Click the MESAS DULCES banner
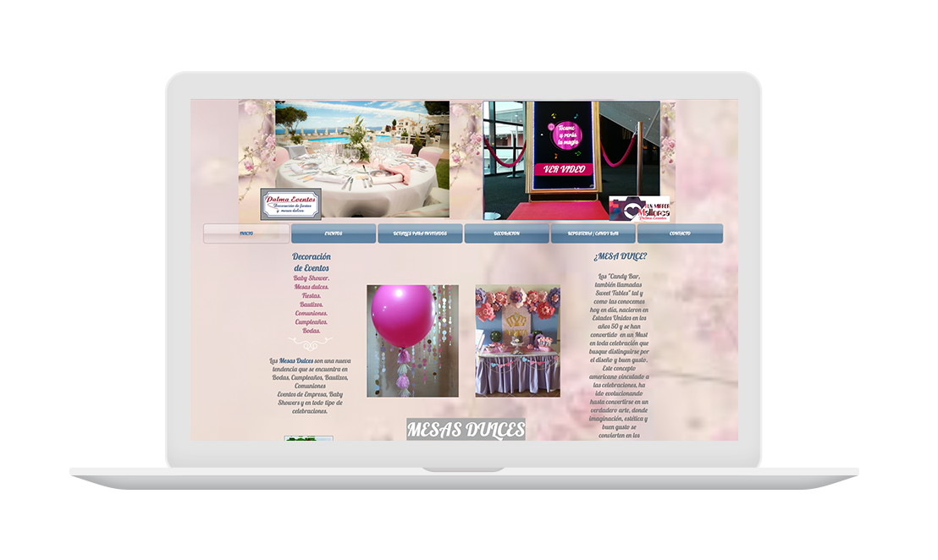Image resolution: width=938 pixels, height=560 pixels. click(466, 430)
